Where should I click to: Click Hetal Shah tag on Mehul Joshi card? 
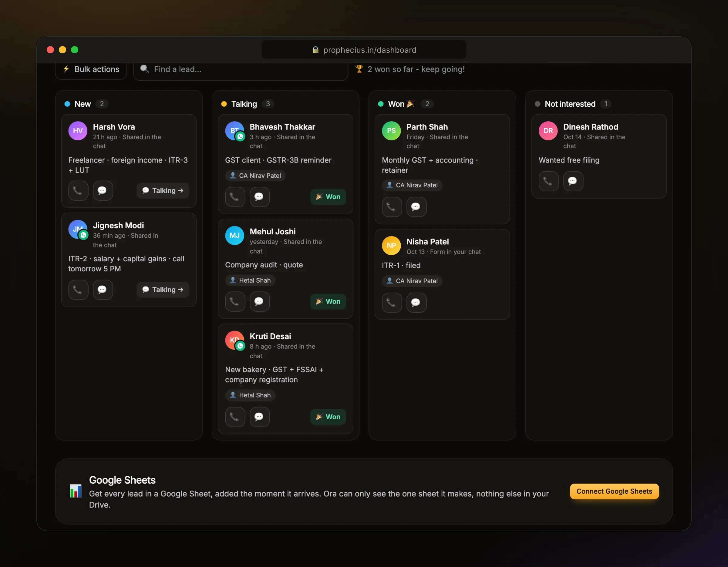250,280
